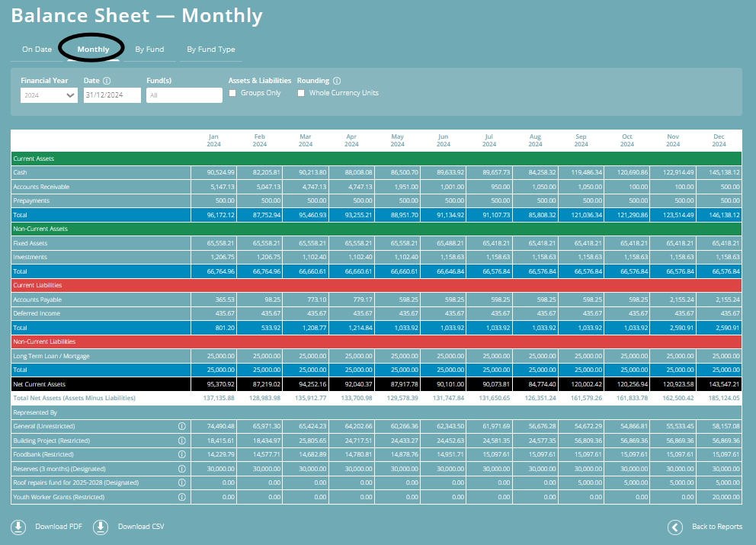The image size is (756, 545).
Task: Click the info icon on Youth Worker Grants row
Action: click(x=181, y=496)
